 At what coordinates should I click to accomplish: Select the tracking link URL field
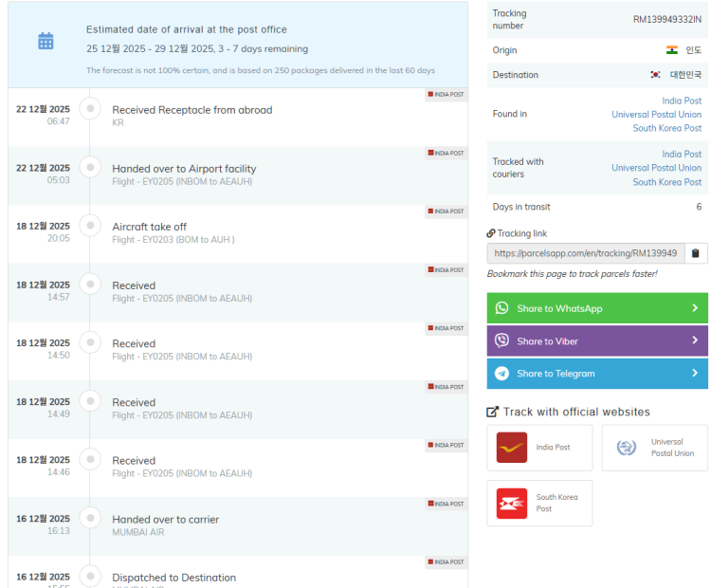coord(585,253)
